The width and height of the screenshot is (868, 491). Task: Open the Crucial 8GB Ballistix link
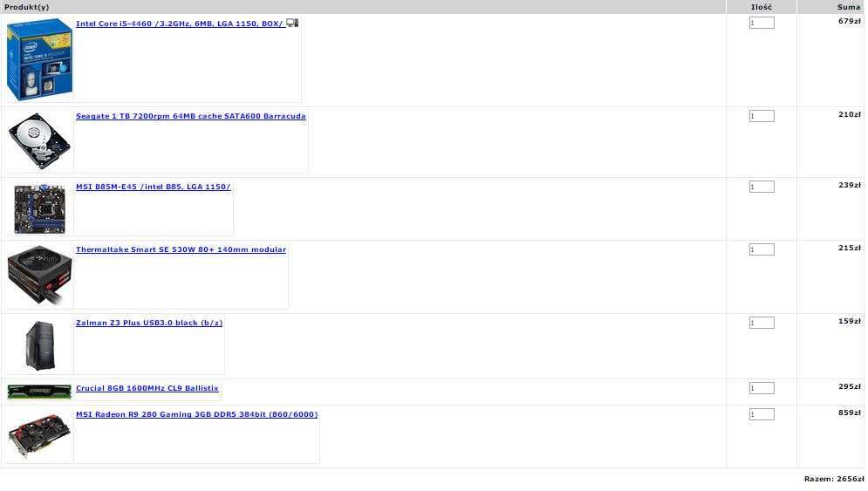tap(147, 388)
